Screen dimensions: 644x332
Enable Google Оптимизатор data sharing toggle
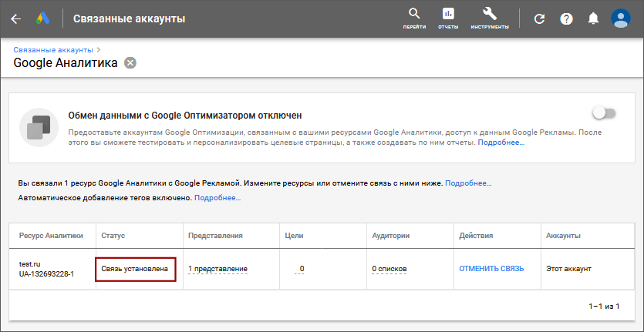tap(604, 113)
